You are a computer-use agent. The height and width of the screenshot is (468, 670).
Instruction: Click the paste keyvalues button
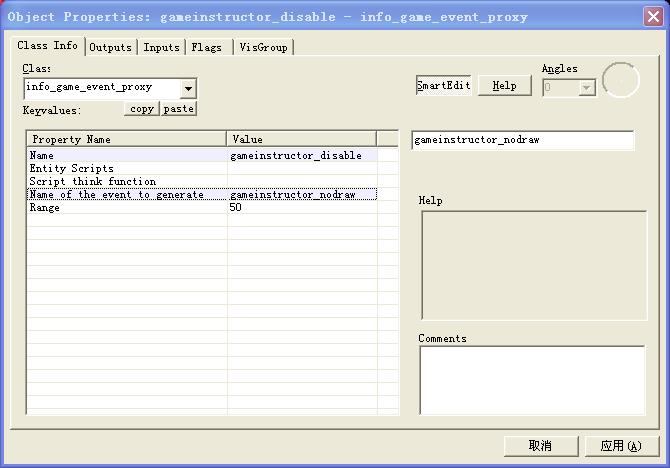(x=179, y=109)
